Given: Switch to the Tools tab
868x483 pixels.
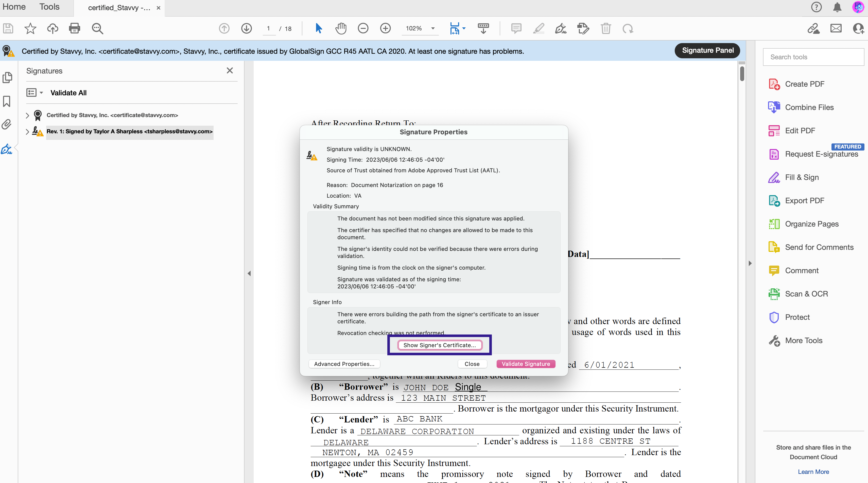Looking at the screenshot, I should coord(49,7).
